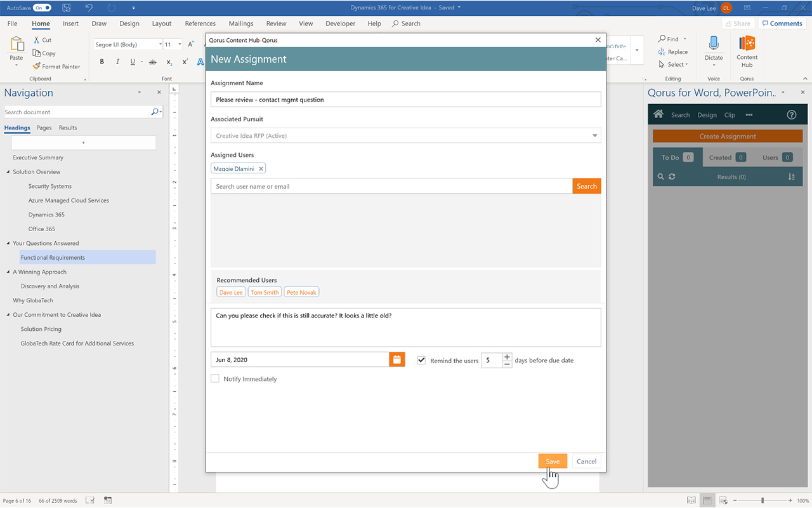Image resolution: width=812 pixels, height=508 pixels.
Task: Click Create Assignment in Qorus pane
Action: (728, 136)
